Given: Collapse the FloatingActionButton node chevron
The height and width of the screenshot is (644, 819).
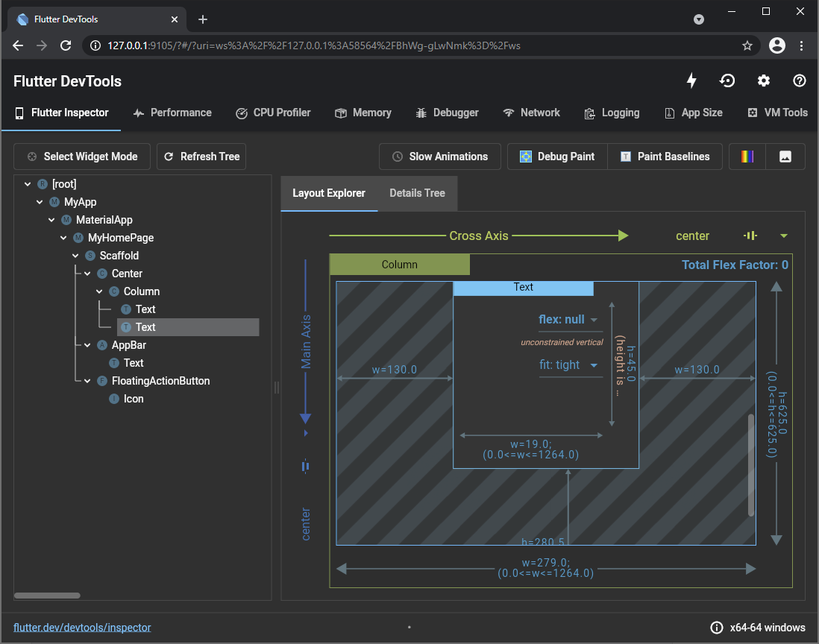Looking at the screenshot, I should coord(87,381).
